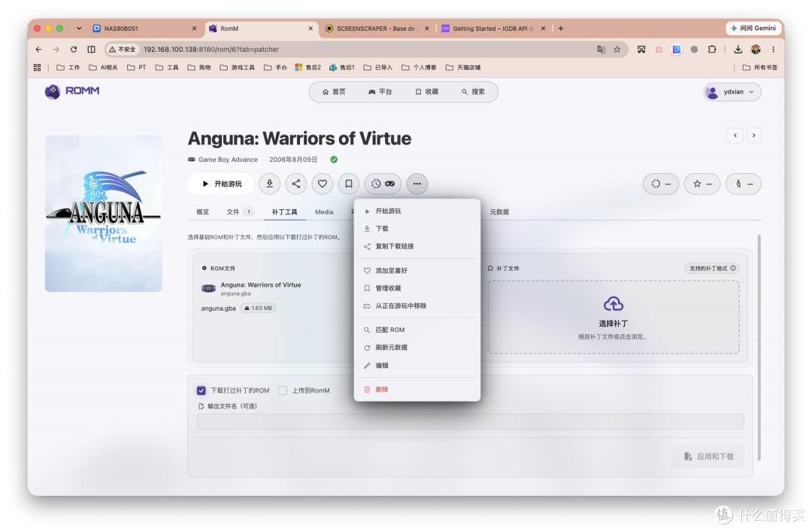Open the 游戏工具 bookmarks folder
Image resolution: width=812 pixels, height=532 pixels.
pyautogui.click(x=237, y=68)
